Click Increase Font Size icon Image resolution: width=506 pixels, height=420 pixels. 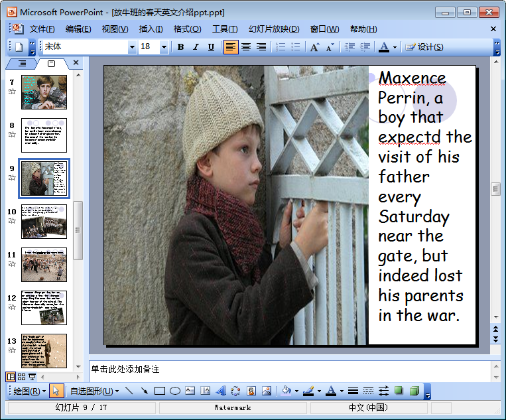[x=315, y=47]
